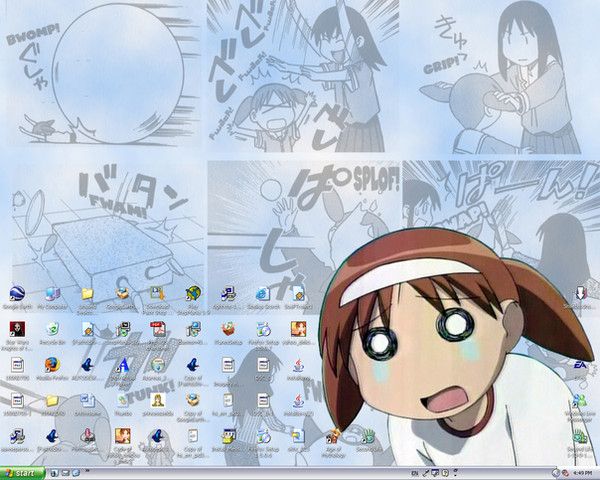Select the EA desktop icon
Viewport: 600px width, 480px height.
pos(580,365)
